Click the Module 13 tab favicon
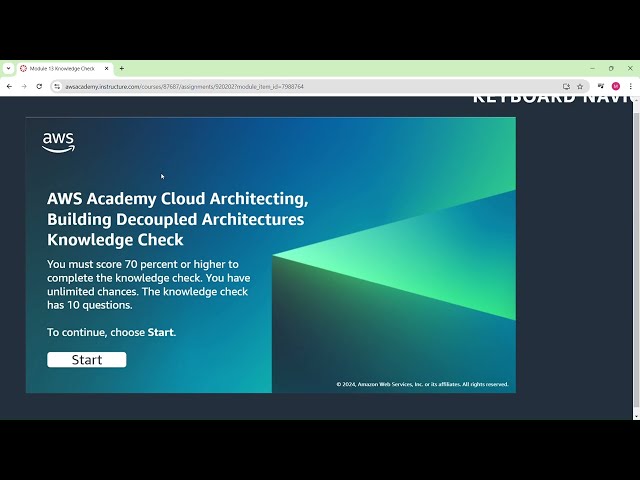640x480 pixels. click(23, 69)
